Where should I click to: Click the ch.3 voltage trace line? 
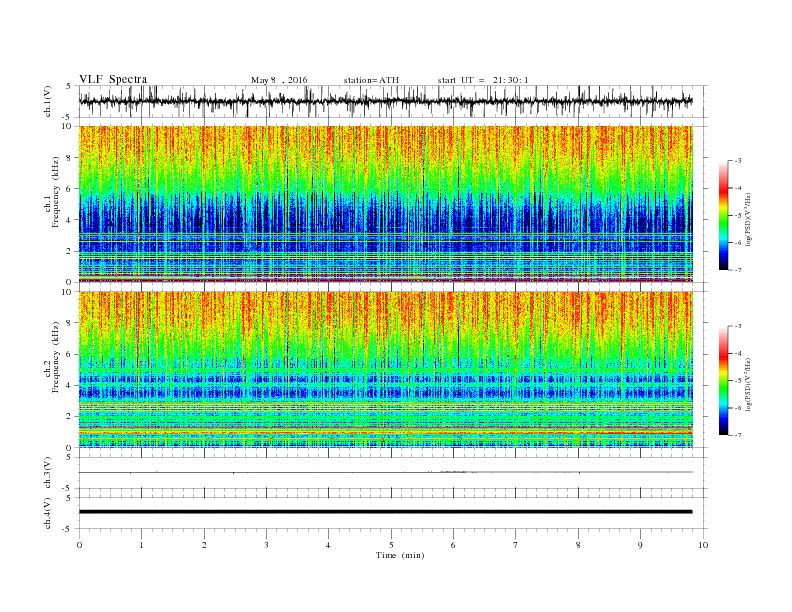coord(385,472)
